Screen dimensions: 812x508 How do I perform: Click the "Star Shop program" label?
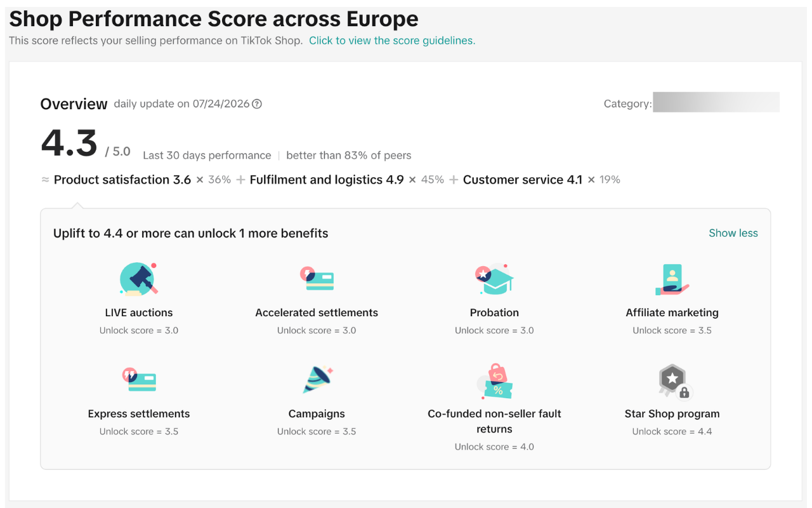point(672,413)
